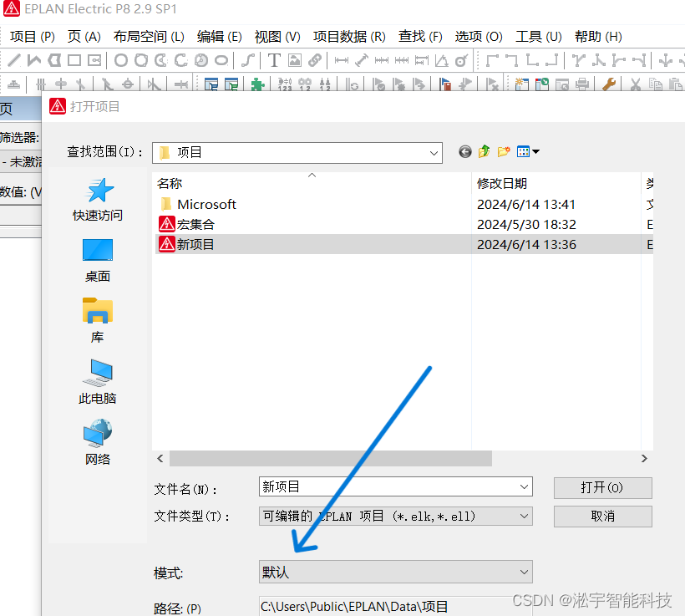The height and width of the screenshot is (616, 685).
Task: Insert top-right angle connection symbol
Action: 512,60
